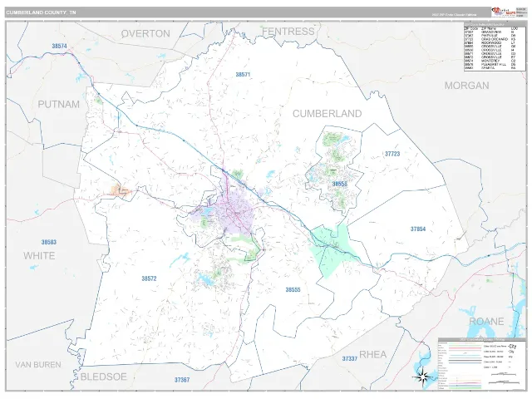This screenshot has width=532, height=399.
Task: Click the map legend box
Action: coord(482,364)
